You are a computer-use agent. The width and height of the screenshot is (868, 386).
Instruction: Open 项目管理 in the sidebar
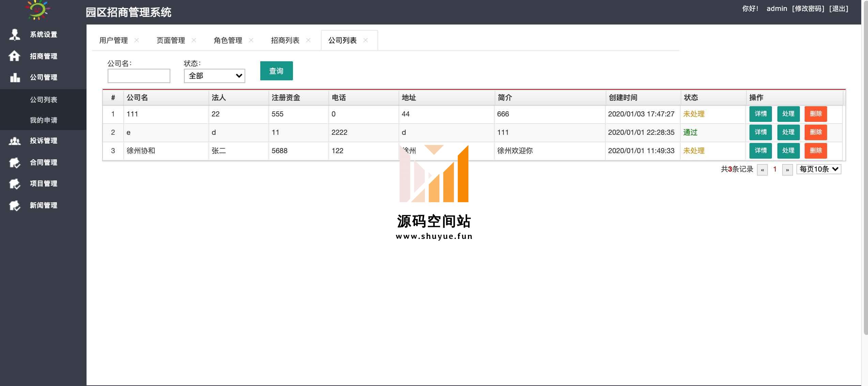43,183
